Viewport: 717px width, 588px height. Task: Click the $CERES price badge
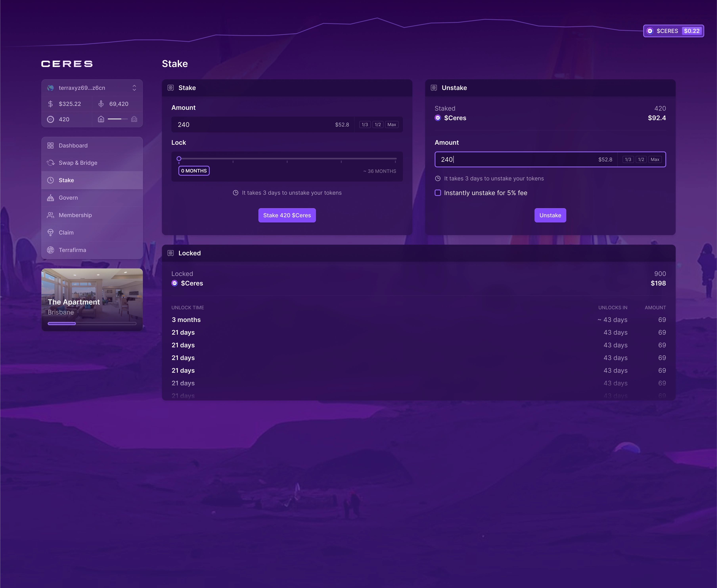[673, 31]
